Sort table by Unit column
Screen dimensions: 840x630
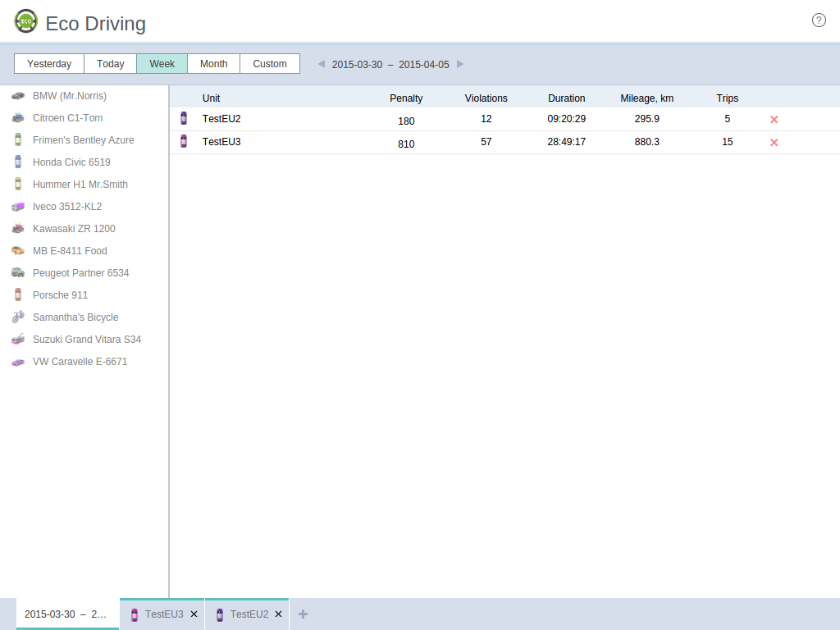point(211,98)
